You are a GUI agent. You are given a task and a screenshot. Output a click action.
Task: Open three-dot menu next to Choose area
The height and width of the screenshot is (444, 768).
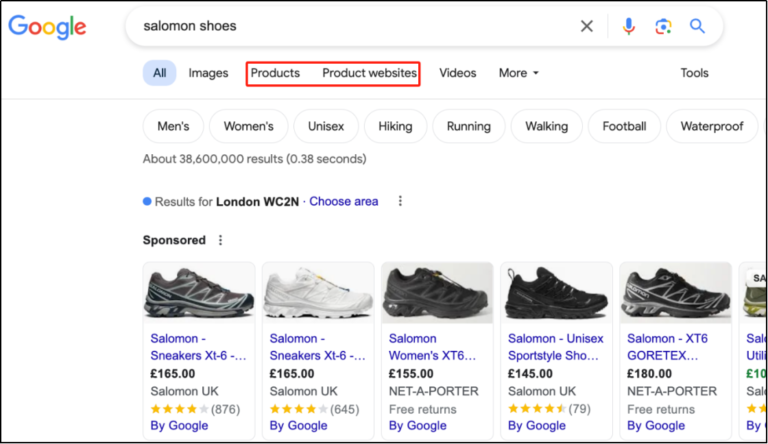(x=400, y=201)
